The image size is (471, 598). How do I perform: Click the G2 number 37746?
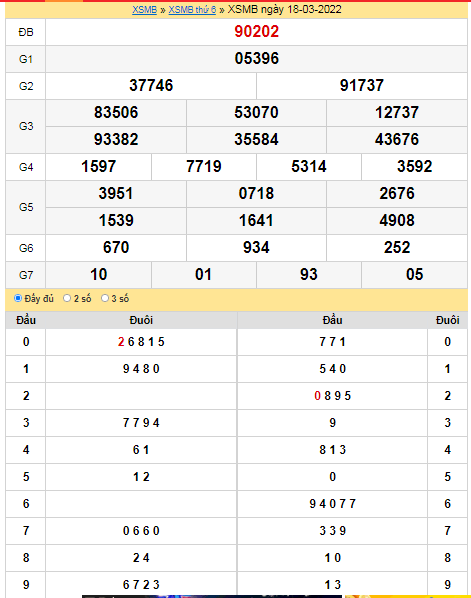coord(151,85)
